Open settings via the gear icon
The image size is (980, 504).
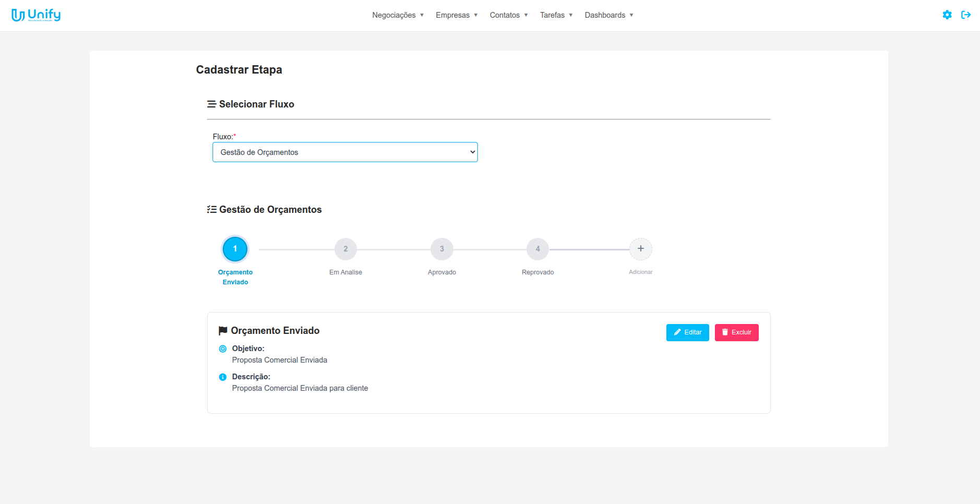947,15
